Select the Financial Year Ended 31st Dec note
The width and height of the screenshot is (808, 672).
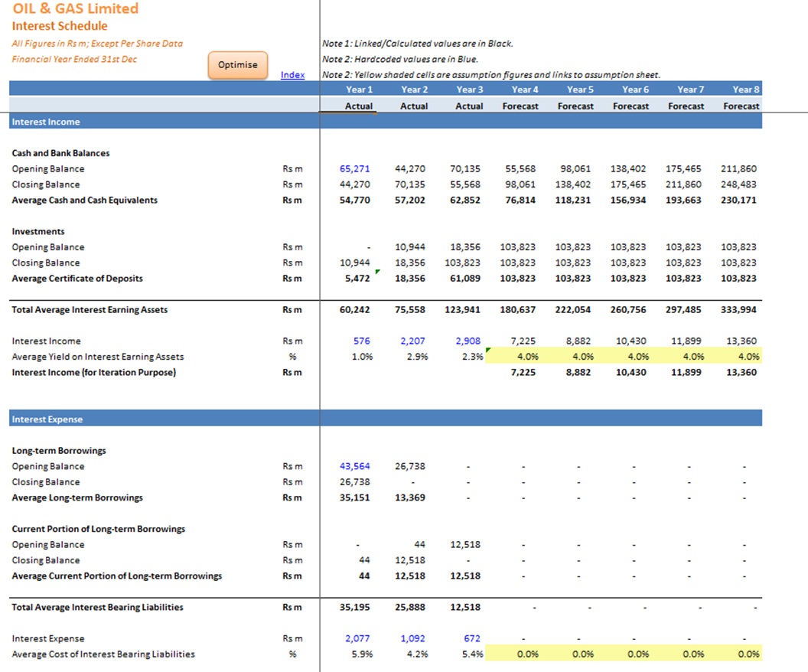tap(74, 59)
